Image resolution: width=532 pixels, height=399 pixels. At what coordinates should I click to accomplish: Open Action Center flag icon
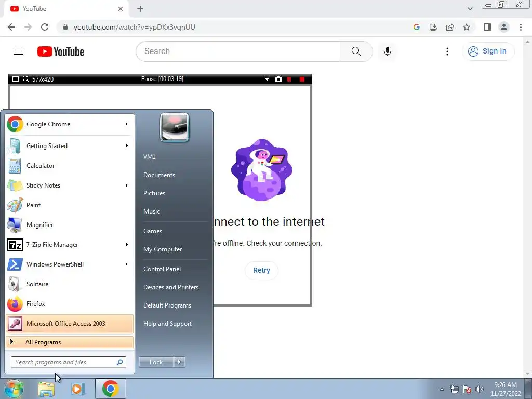[467, 389]
